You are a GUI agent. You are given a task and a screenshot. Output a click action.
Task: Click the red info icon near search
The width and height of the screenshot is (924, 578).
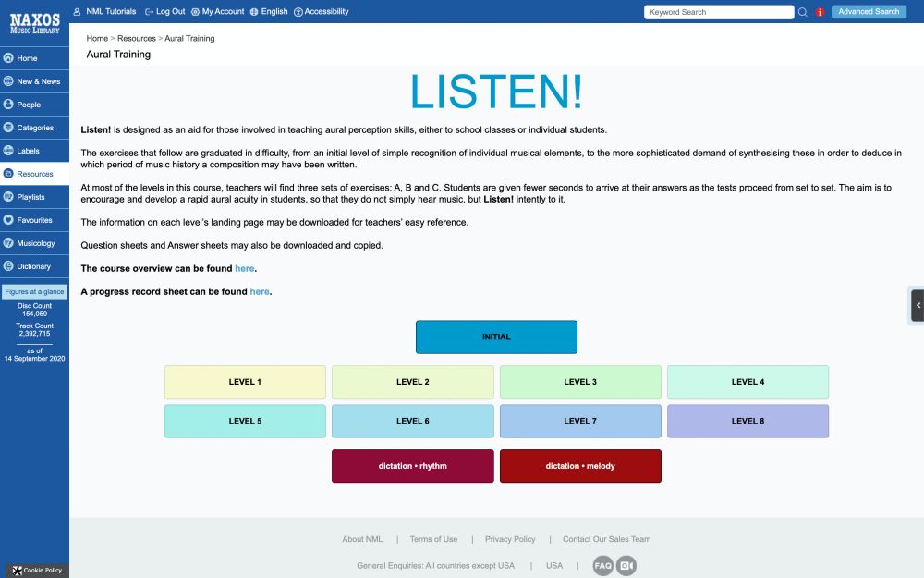point(820,12)
